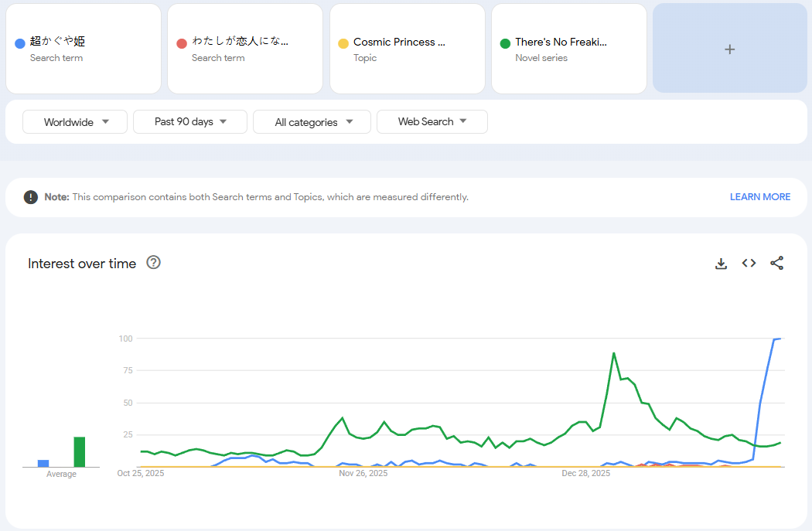The image size is (812, 531).
Task: Click the LEARN MORE link
Action: (759, 197)
